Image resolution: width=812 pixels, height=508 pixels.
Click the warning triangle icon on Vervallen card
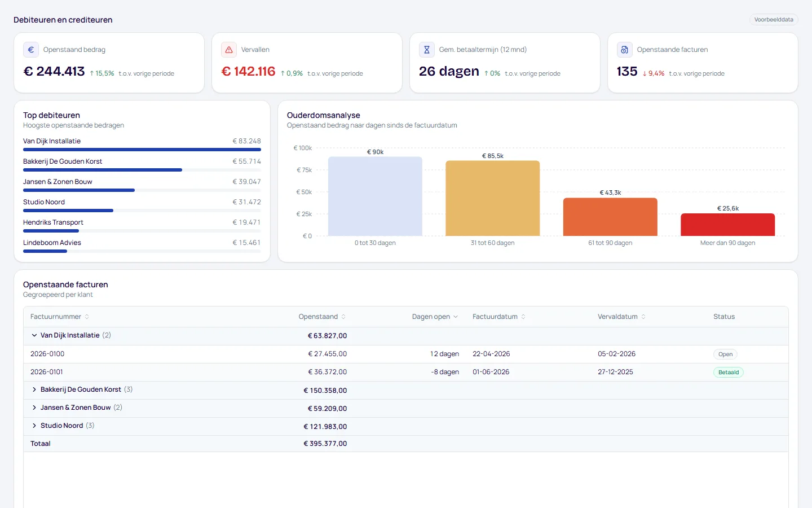coord(229,50)
